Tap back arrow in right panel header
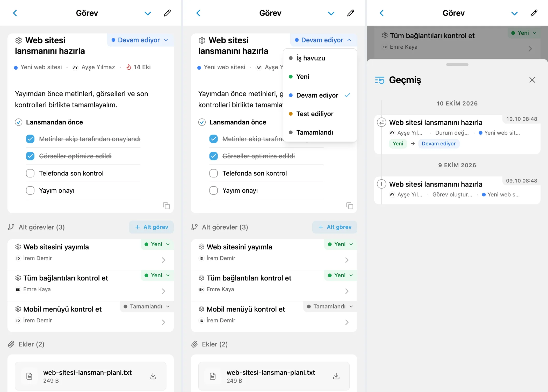Screen dimensions: 548x392 click(382, 13)
